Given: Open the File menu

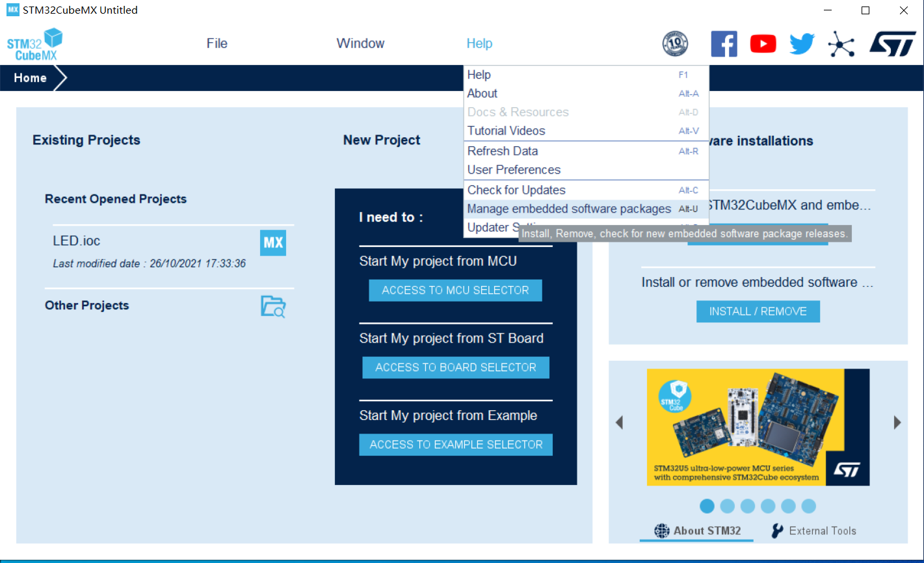Looking at the screenshot, I should coord(217,44).
